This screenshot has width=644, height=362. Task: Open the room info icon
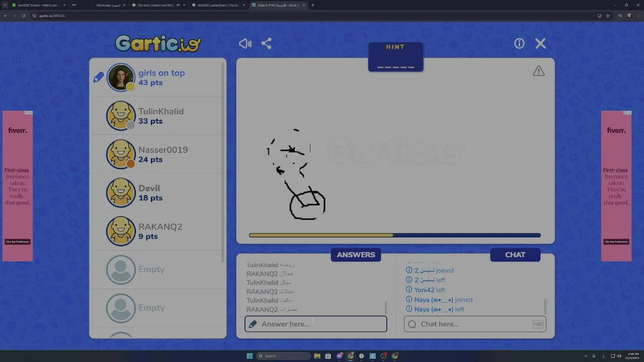click(x=519, y=44)
